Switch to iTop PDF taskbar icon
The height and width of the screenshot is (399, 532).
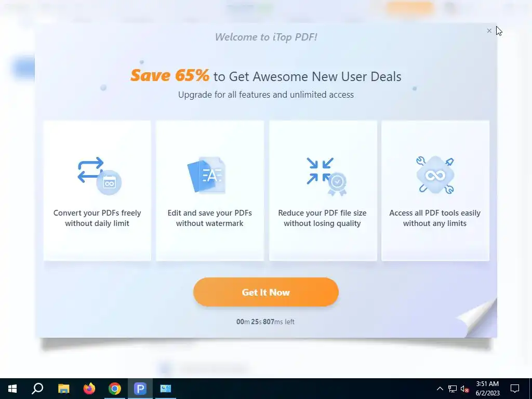point(140,389)
